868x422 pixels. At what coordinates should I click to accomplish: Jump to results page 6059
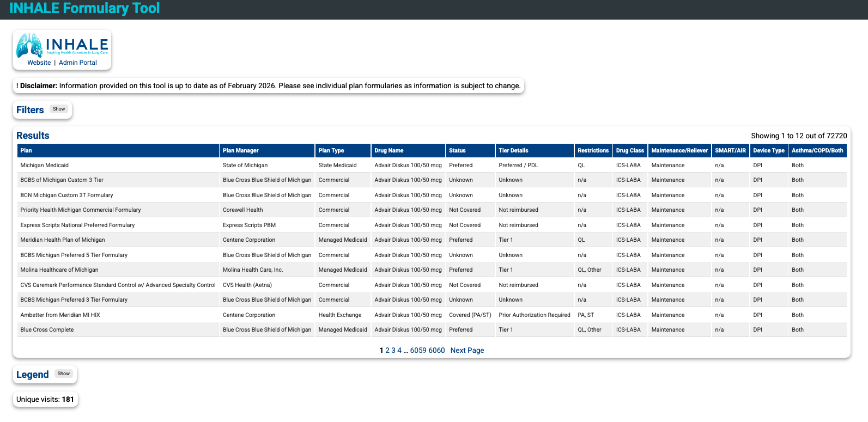tap(418, 350)
